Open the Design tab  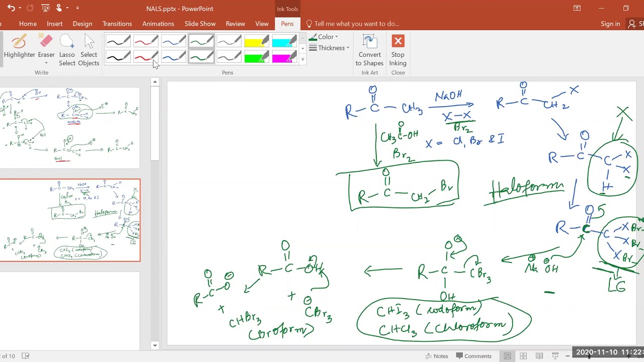tap(82, 24)
